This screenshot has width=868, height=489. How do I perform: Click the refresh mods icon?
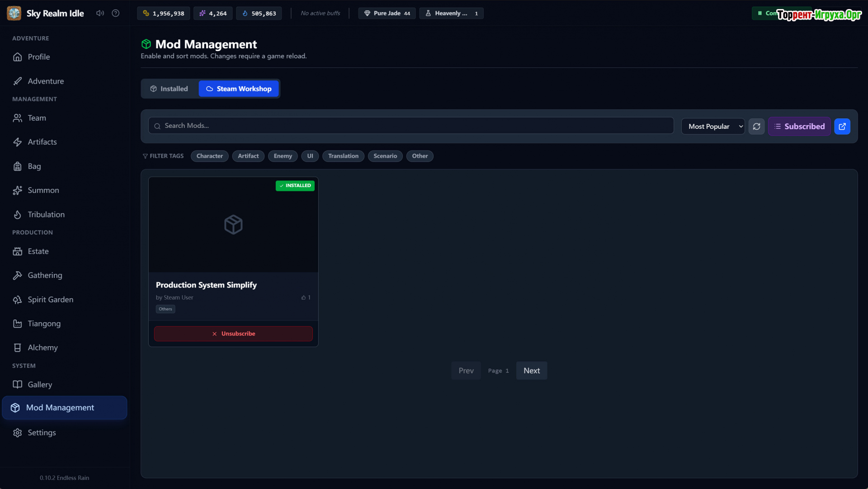(756, 127)
